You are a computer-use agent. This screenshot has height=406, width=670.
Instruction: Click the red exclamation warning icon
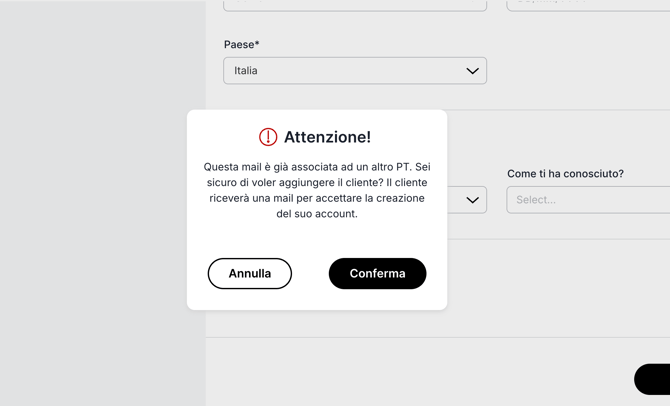point(268,137)
